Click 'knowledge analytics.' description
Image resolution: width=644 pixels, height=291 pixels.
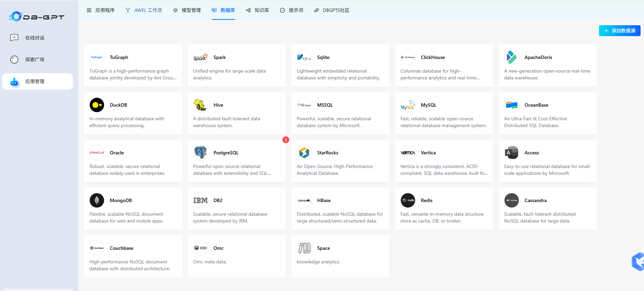tap(319, 262)
